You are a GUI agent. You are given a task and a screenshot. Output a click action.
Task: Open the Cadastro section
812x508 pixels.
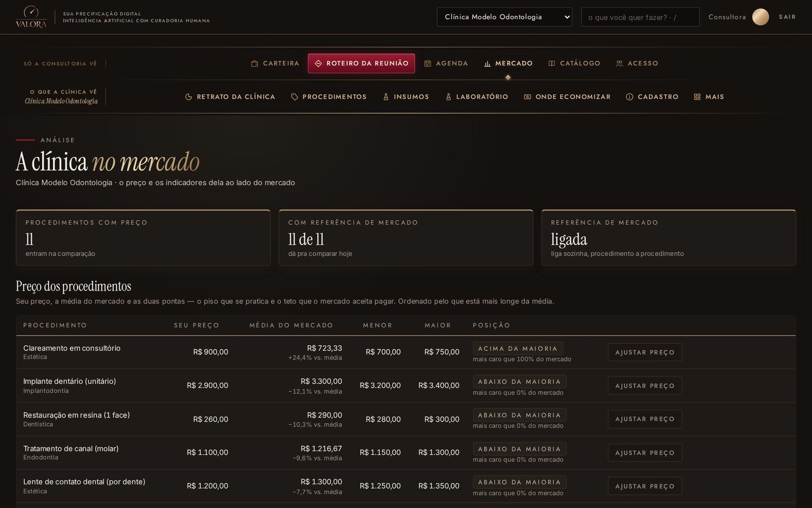(652, 97)
